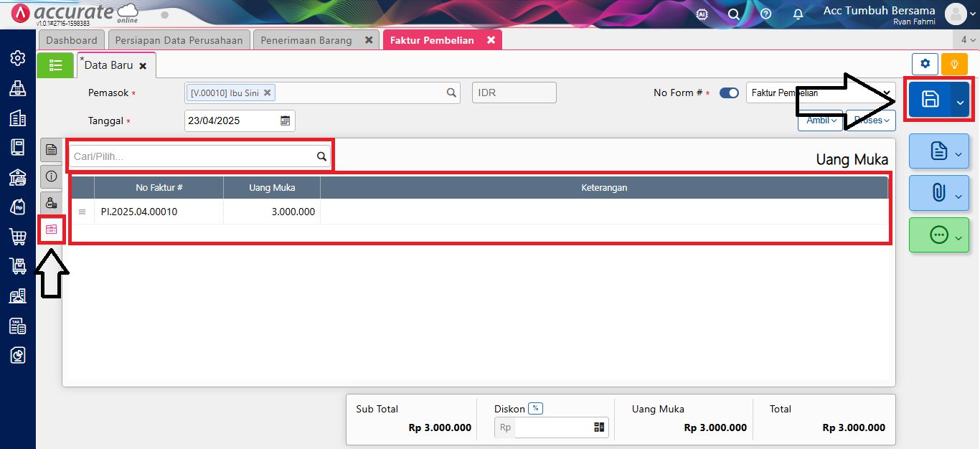Open the general ledger book icon
Screen dimensions: 980x449
[18, 147]
